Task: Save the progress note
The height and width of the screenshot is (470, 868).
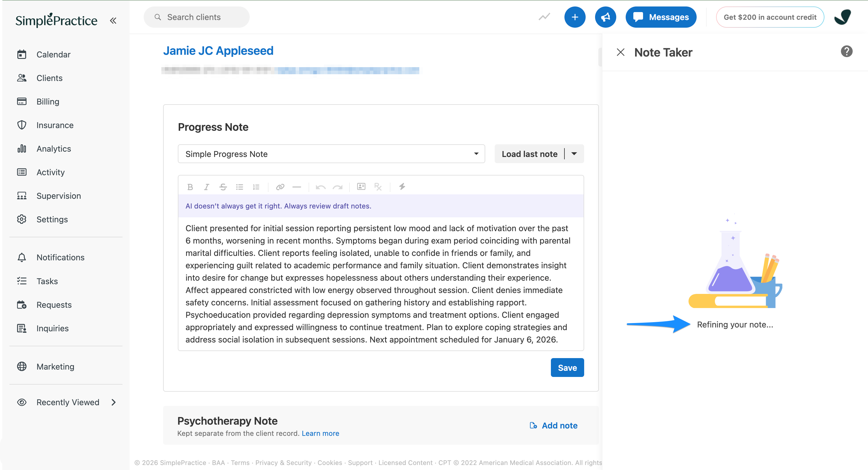Action: point(567,368)
